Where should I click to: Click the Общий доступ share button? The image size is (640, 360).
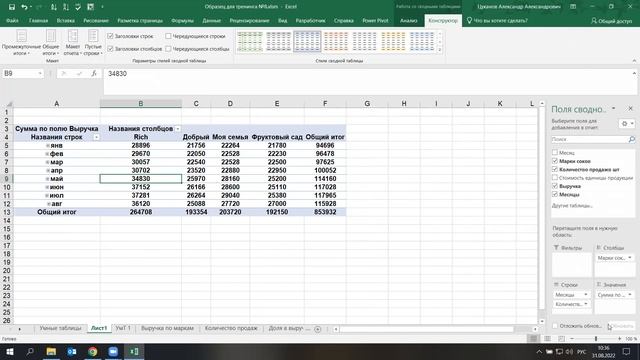coord(611,20)
